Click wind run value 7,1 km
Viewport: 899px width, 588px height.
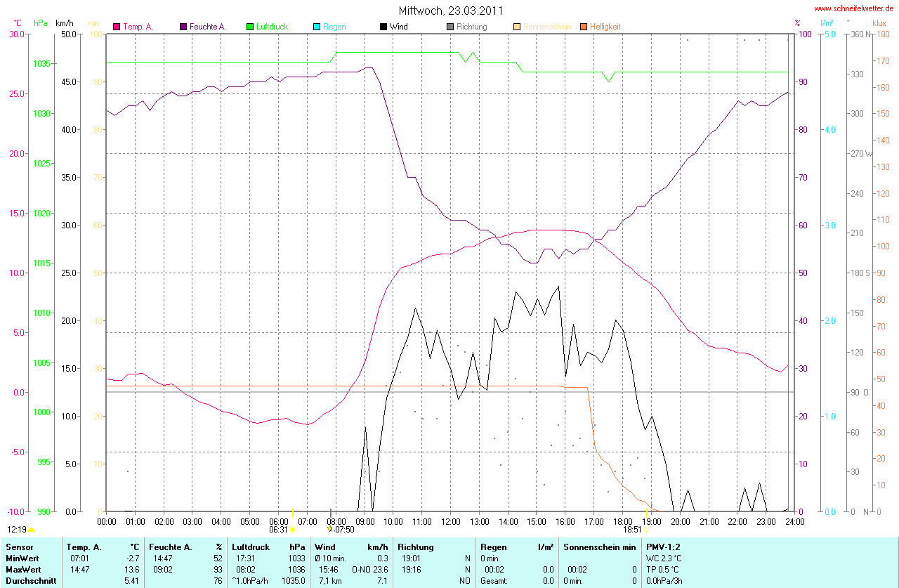pos(329,581)
